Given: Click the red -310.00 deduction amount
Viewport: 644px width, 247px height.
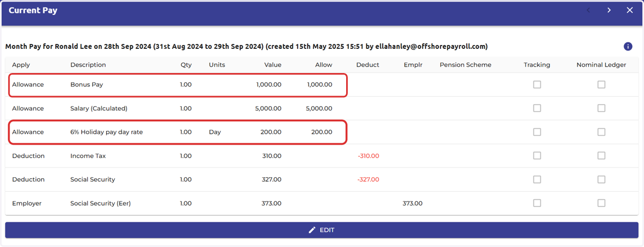Looking at the screenshot, I should [368, 156].
